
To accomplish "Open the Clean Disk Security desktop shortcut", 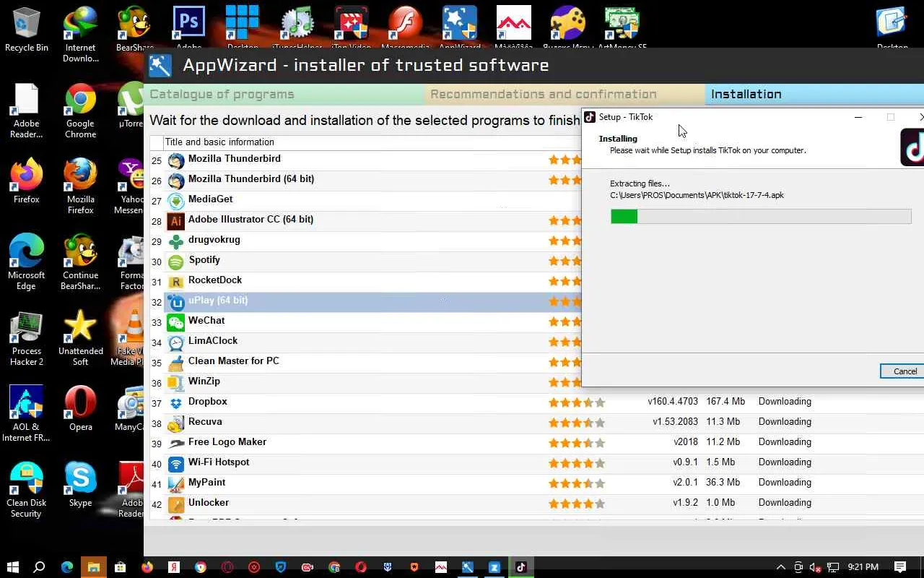I will (x=27, y=489).
